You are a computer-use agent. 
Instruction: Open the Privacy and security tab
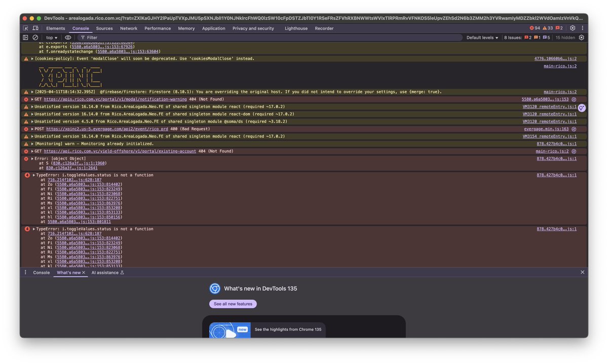(x=253, y=28)
